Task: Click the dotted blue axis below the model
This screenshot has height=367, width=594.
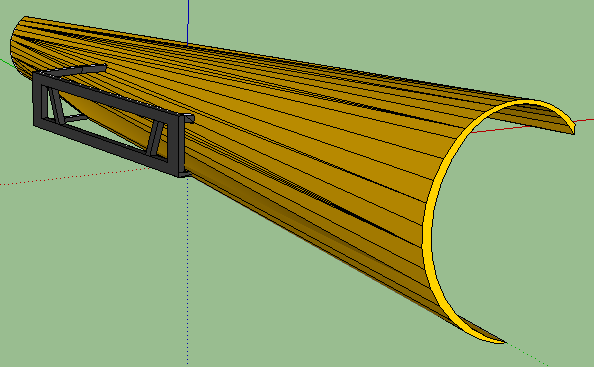Action: (188, 271)
